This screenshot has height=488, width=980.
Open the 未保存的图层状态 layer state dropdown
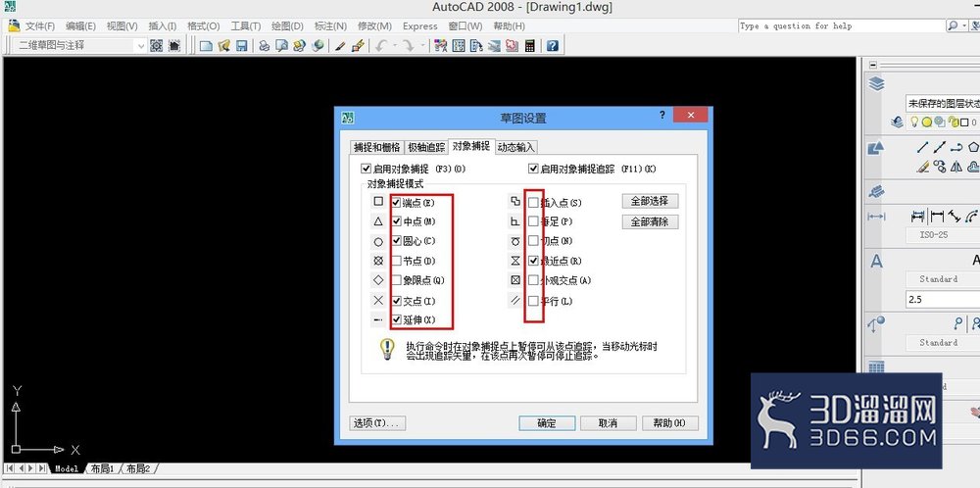coord(943,104)
